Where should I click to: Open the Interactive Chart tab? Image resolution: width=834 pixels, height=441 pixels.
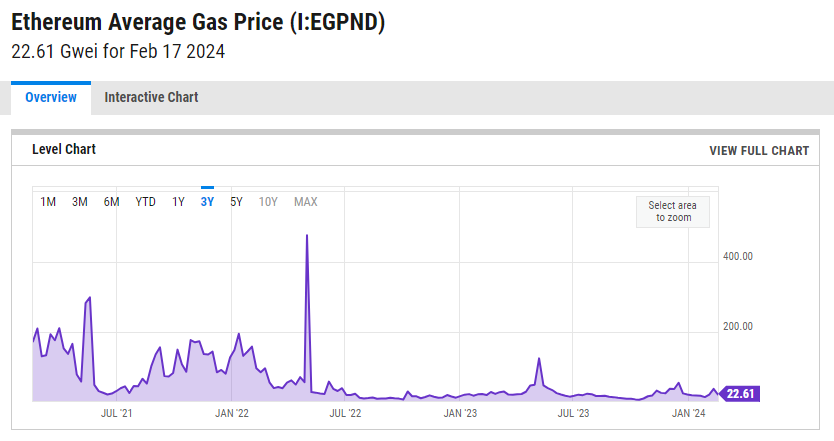click(x=151, y=97)
